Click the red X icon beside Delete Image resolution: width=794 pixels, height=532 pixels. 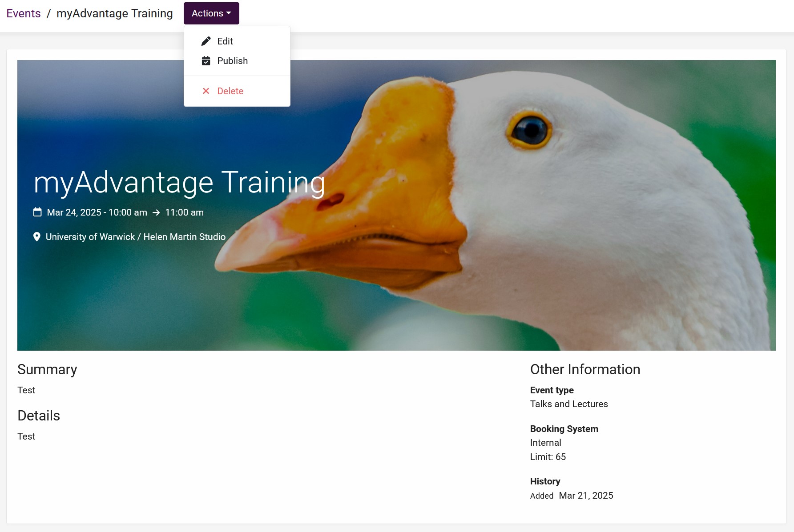[x=206, y=91]
